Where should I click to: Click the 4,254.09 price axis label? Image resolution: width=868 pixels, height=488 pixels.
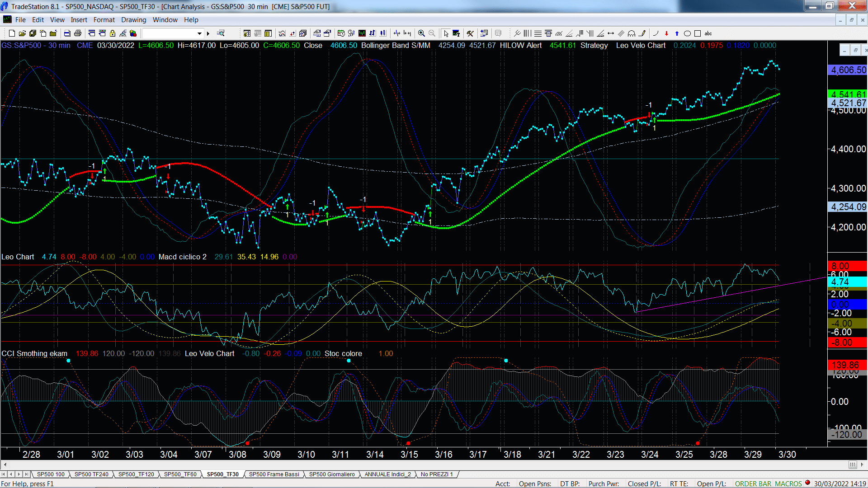848,207
